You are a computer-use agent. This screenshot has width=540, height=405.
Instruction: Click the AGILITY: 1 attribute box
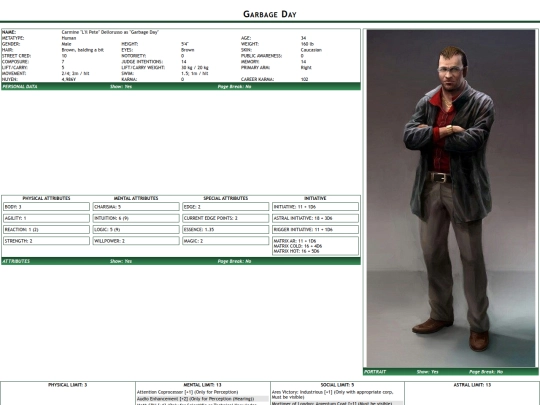(46, 218)
